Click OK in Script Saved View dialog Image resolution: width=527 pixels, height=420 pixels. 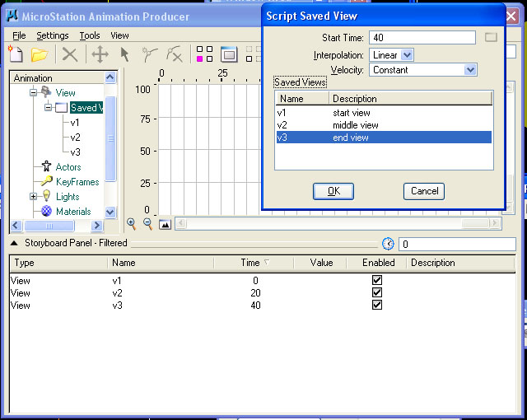[x=333, y=191]
